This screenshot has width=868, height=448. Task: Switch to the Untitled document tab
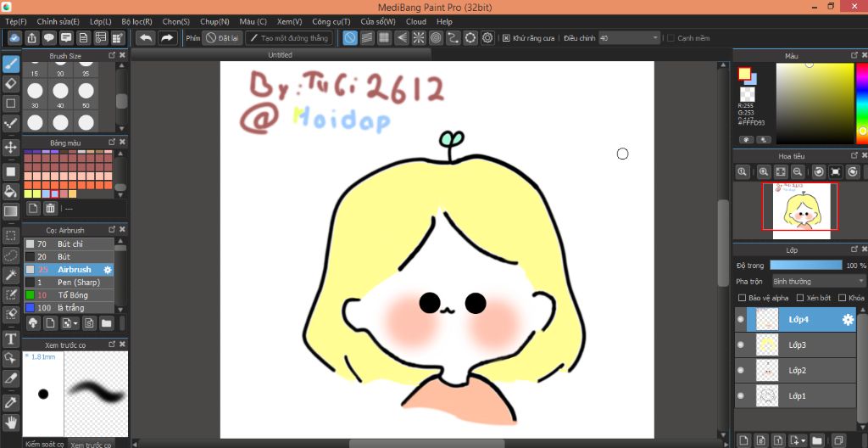click(x=280, y=55)
